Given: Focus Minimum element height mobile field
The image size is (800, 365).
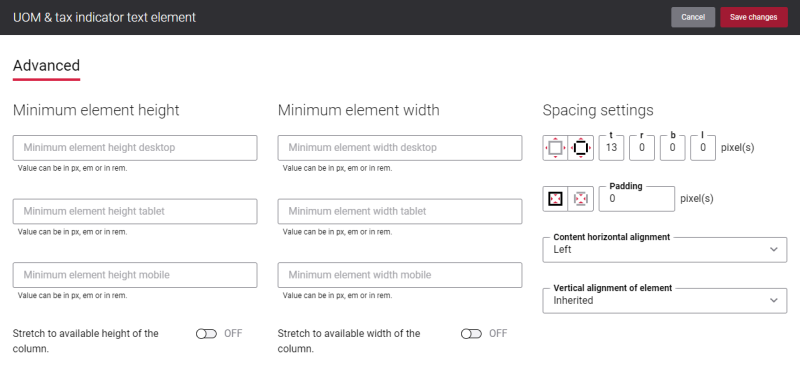Looking at the screenshot, I should coord(135,275).
